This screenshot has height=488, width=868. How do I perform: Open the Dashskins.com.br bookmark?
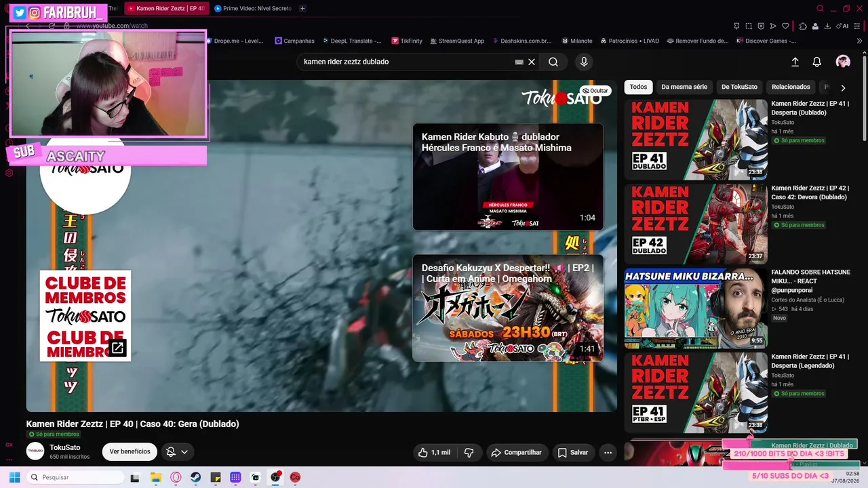click(x=522, y=41)
